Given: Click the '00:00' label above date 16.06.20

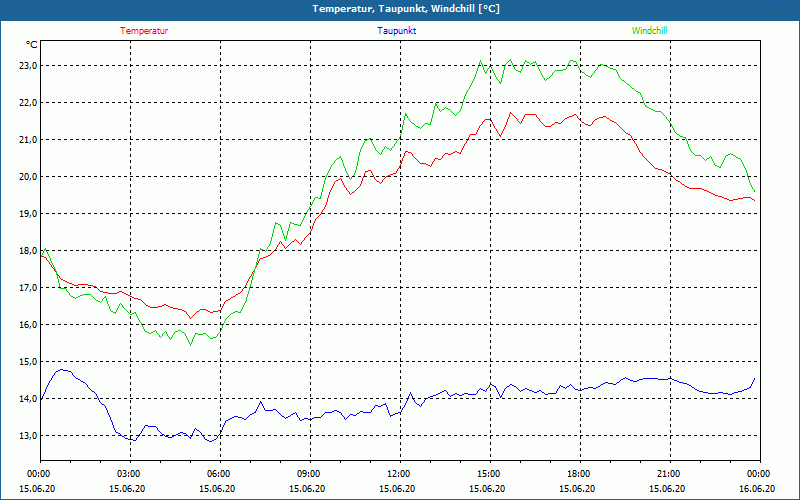Looking at the screenshot, I should (757, 474).
